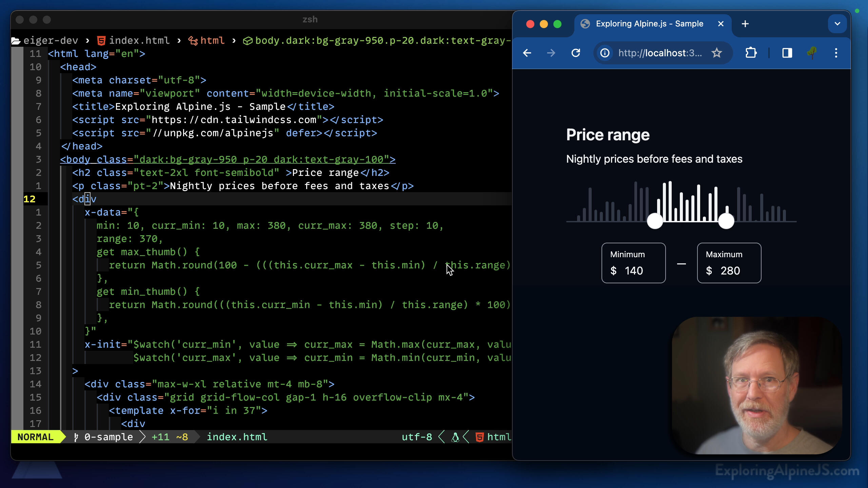Click the left price range slider handle
The height and width of the screenshot is (488, 868).
pos(654,221)
